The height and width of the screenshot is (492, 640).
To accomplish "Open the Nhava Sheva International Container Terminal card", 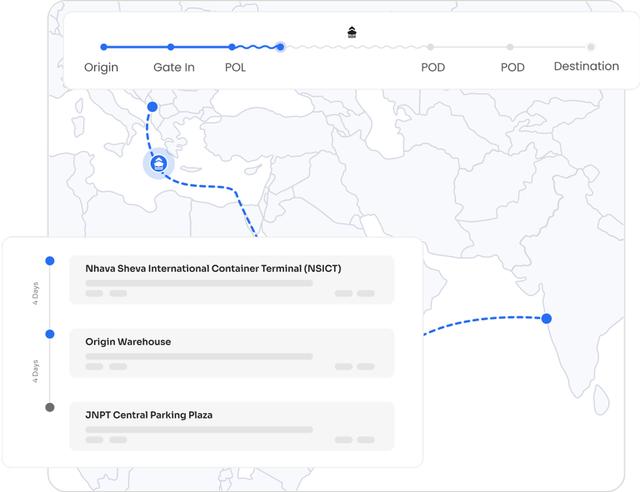I will pyautogui.click(x=232, y=279).
